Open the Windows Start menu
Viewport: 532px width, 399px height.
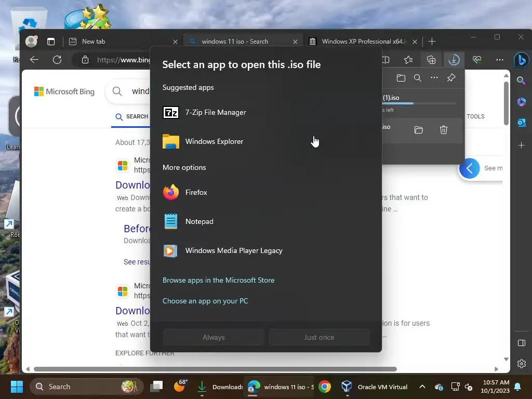(x=17, y=387)
